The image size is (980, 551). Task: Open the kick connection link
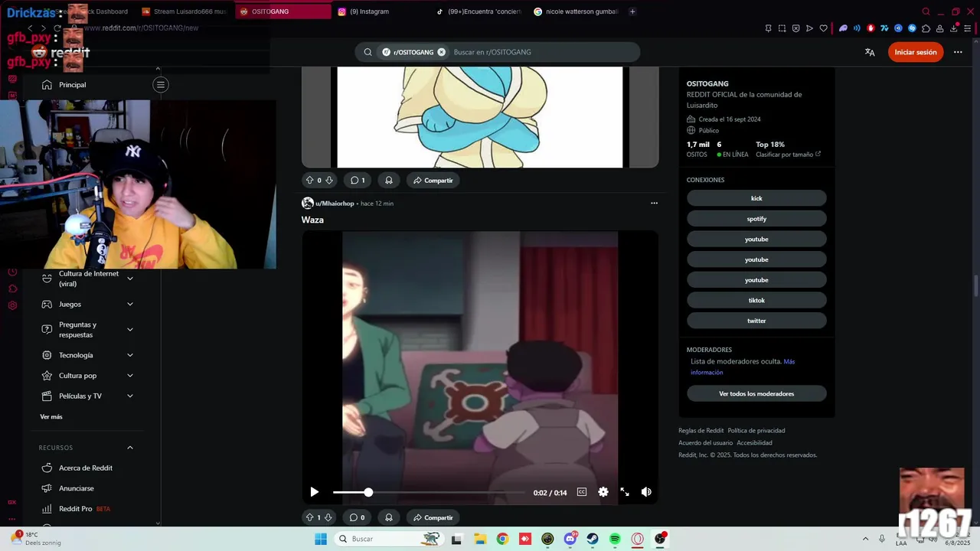(756, 198)
